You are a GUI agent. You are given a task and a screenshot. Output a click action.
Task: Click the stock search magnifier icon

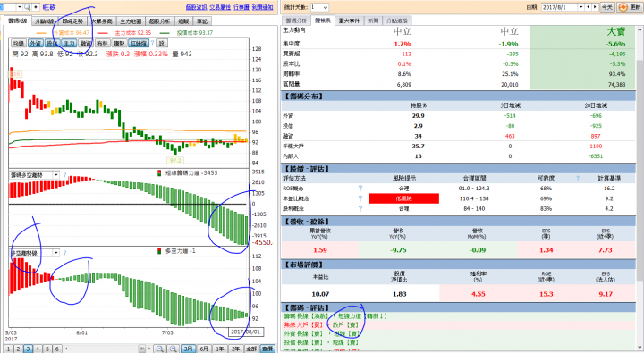point(27,7)
